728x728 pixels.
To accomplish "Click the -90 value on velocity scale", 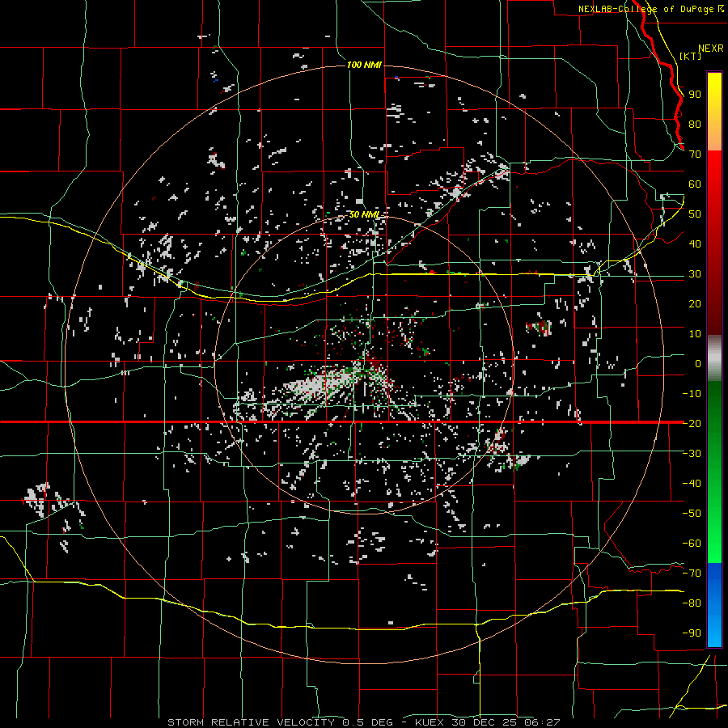I will 692,633.
